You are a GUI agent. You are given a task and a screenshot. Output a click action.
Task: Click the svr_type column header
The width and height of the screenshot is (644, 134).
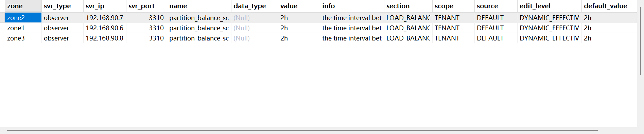pyautogui.click(x=63, y=6)
